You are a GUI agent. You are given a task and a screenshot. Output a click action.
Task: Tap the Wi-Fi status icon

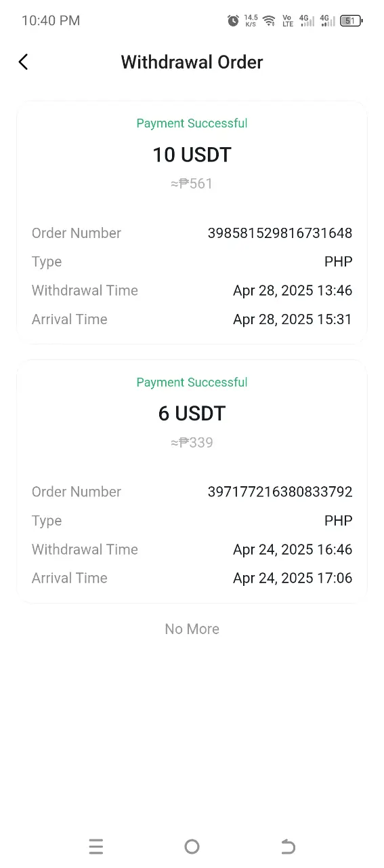coord(270,21)
